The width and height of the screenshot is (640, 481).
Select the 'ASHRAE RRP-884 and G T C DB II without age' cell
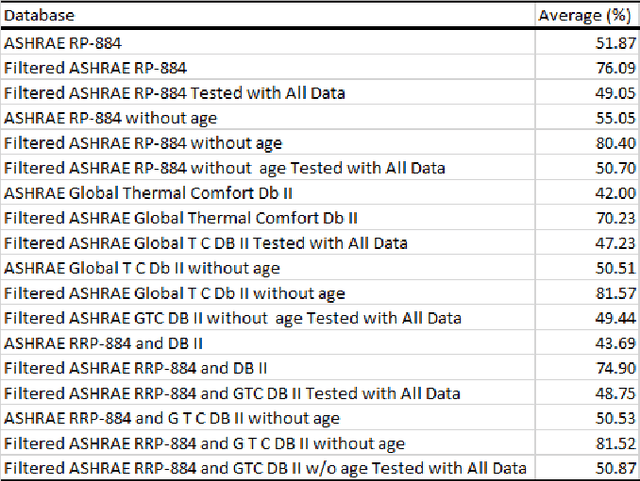pyautogui.click(x=269, y=418)
